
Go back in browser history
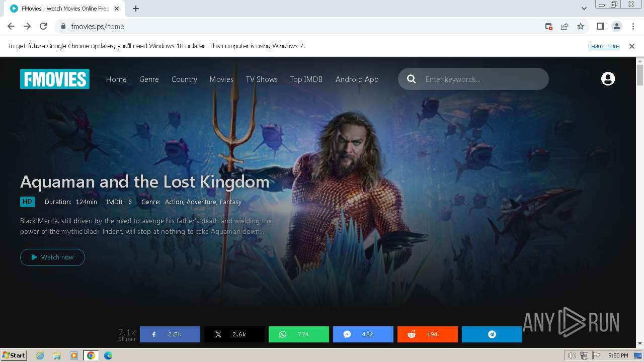pyautogui.click(x=11, y=27)
